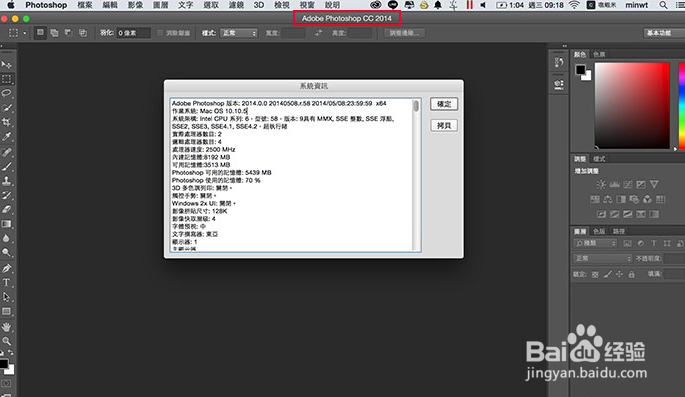This screenshot has width=685, height=397.
Task: Select the Move tool
Action: click(x=6, y=65)
